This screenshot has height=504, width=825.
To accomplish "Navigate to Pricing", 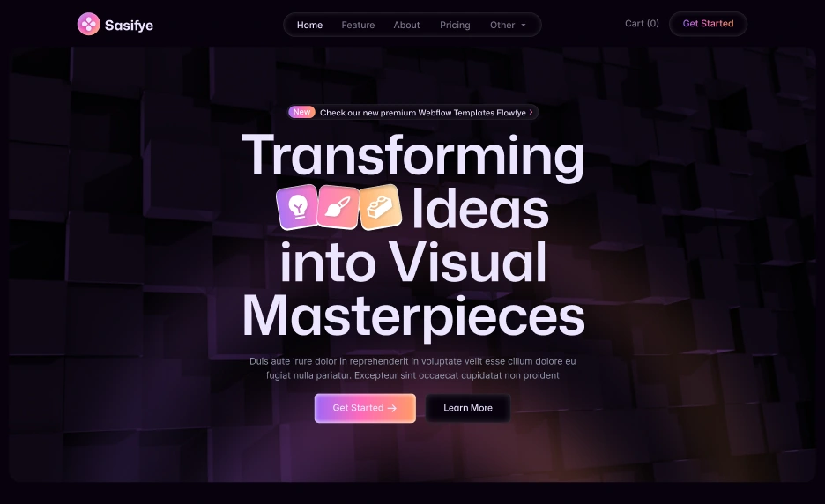I will click(455, 25).
